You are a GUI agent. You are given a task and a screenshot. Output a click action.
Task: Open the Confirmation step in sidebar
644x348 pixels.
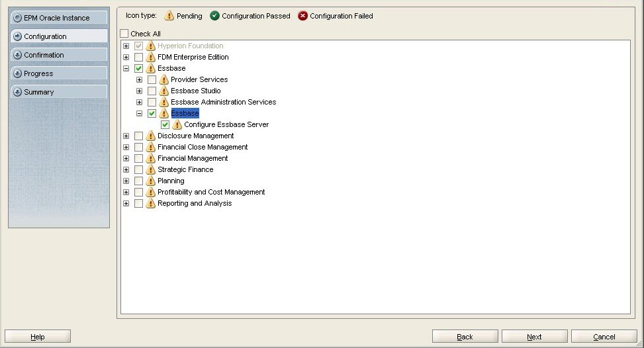[59, 54]
